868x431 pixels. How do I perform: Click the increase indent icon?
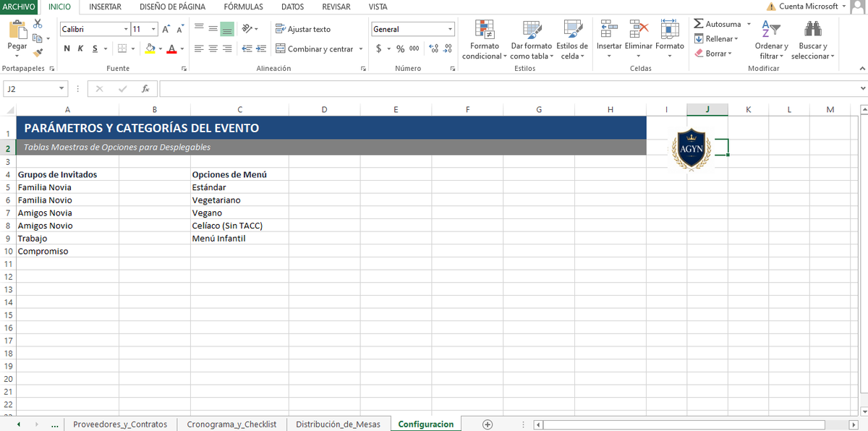click(260, 48)
